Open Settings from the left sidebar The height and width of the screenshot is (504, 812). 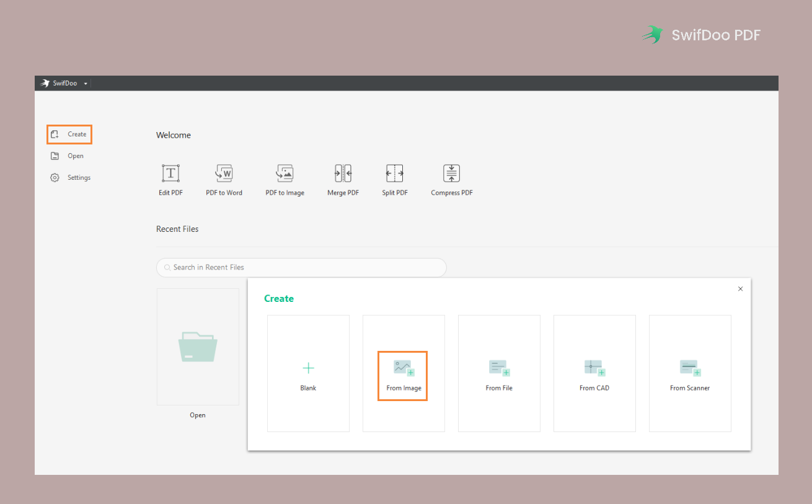71,178
